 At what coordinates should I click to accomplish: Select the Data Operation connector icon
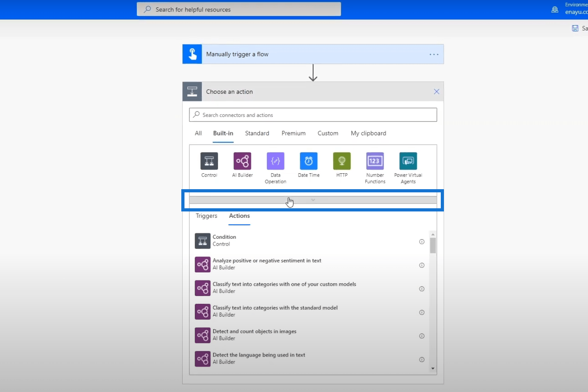click(275, 161)
